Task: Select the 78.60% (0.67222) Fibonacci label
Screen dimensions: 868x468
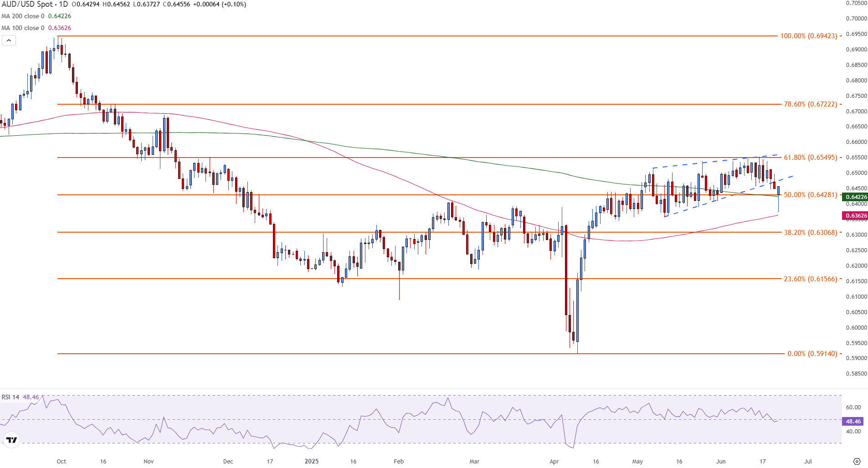Action: (810, 104)
